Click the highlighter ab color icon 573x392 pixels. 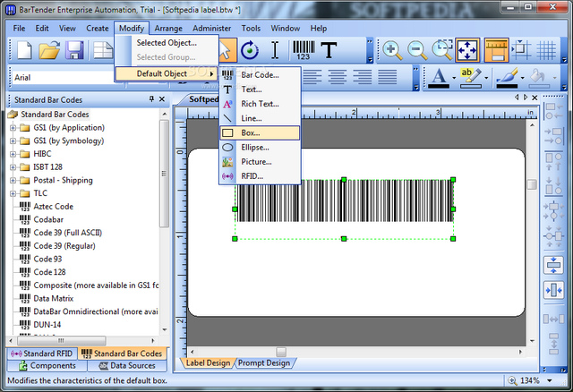pos(470,78)
